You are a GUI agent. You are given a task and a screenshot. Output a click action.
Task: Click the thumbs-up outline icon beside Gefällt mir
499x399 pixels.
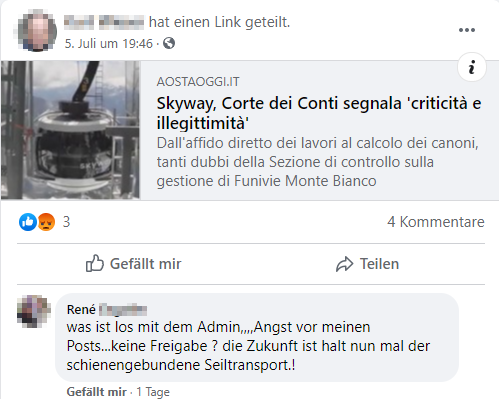(x=95, y=263)
